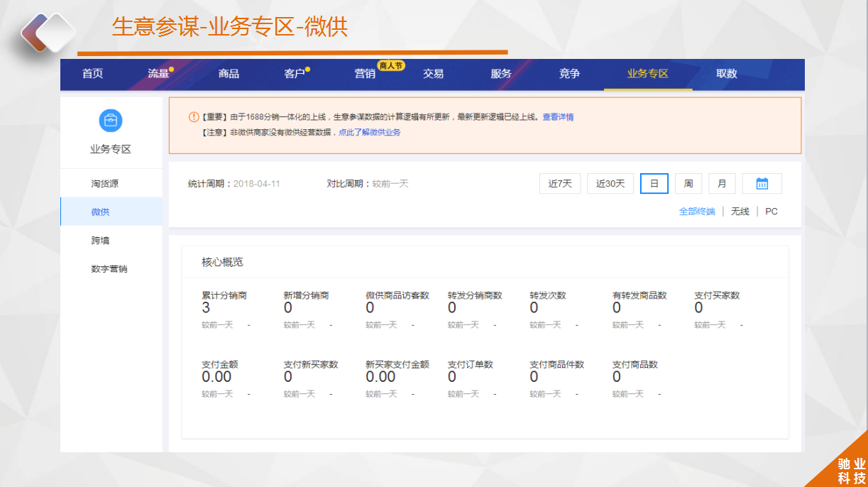This screenshot has height=487, width=868.
Task: Click the value 3 under 累计分销商
Action: [206, 308]
